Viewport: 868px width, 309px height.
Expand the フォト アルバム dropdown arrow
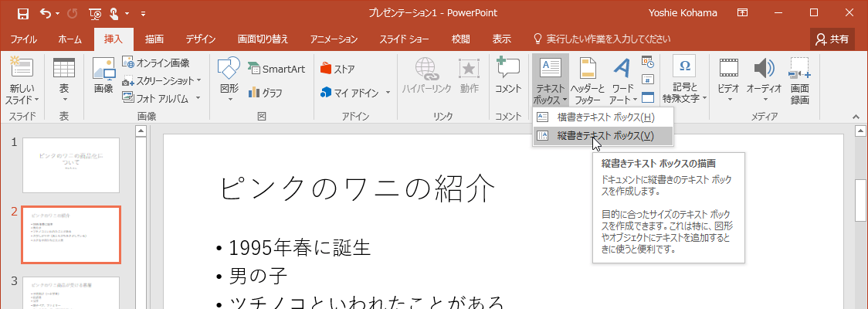198,99
